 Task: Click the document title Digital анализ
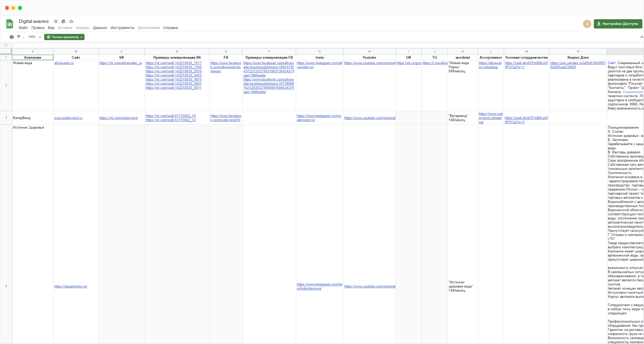(x=34, y=21)
